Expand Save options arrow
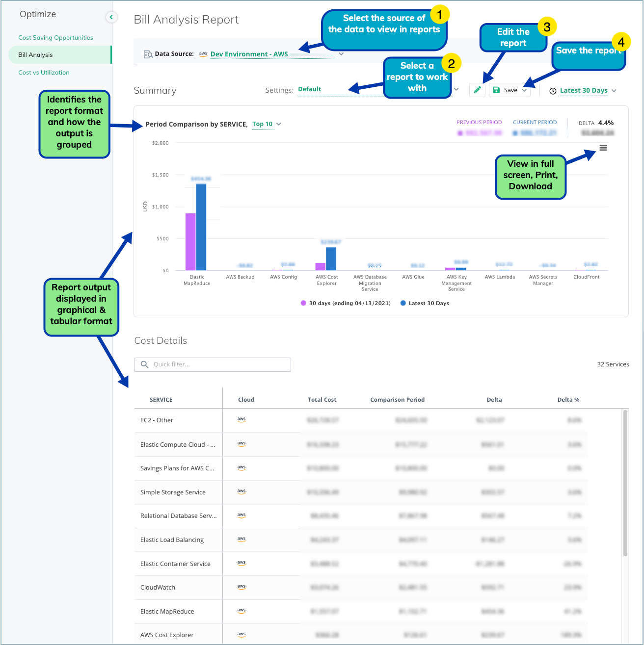The image size is (644, 645). (x=525, y=90)
